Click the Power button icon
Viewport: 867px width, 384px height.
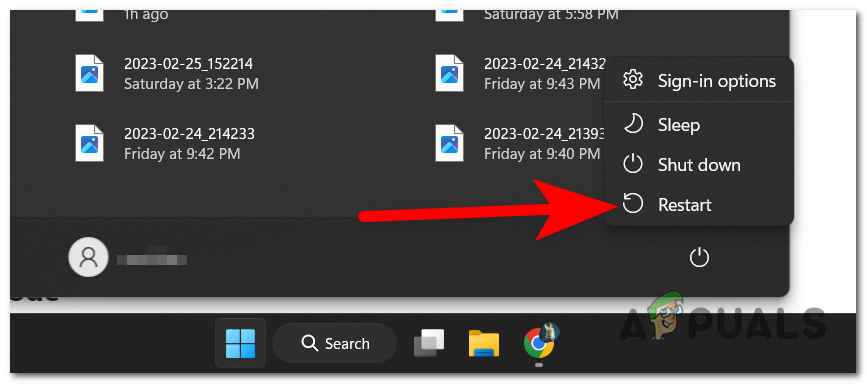click(x=699, y=258)
